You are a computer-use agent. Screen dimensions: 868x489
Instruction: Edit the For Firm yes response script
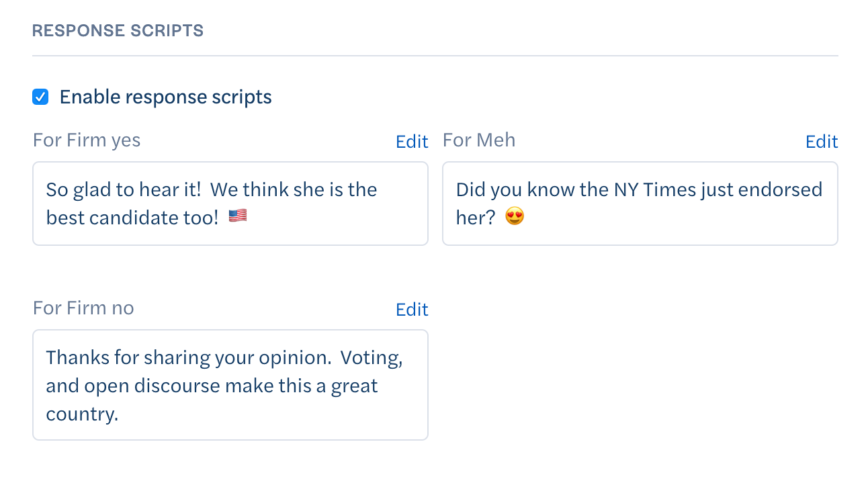tap(412, 141)
